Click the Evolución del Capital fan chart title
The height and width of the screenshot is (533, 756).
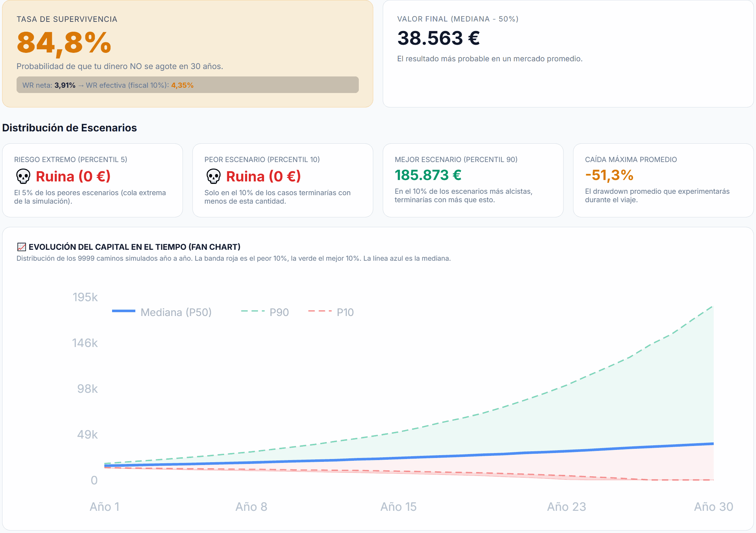click(x=135, y=247)
